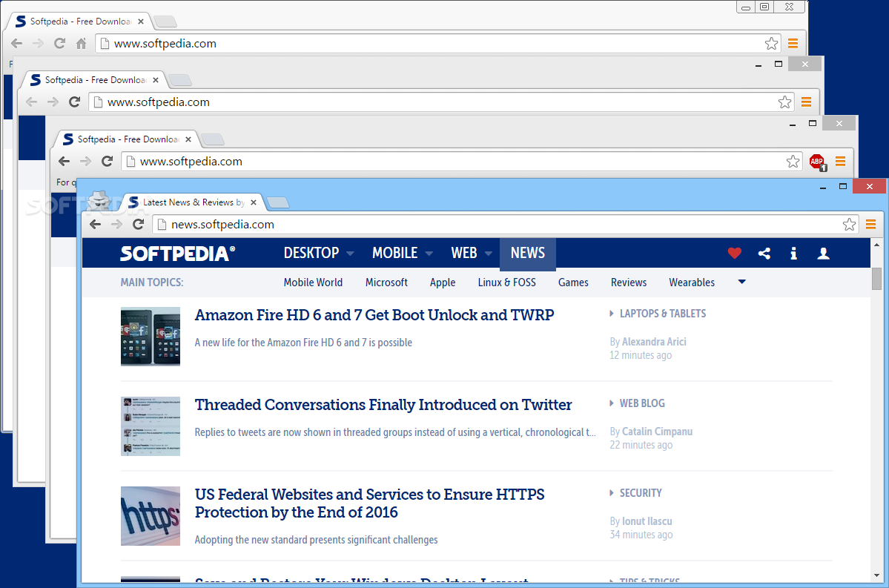
Task: Open the Microsoft topic
Action: [x=387, y=283]
